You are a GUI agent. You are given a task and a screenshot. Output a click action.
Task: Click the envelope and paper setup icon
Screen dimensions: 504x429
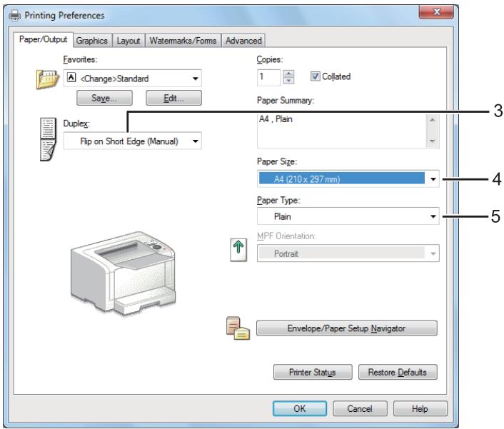(238, 328)
